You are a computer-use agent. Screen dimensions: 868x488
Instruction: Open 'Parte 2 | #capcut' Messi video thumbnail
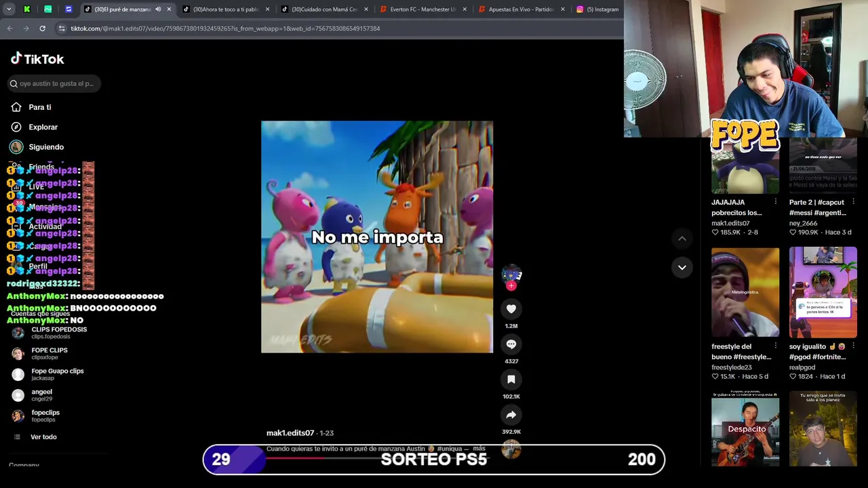(x=823, y=165)
